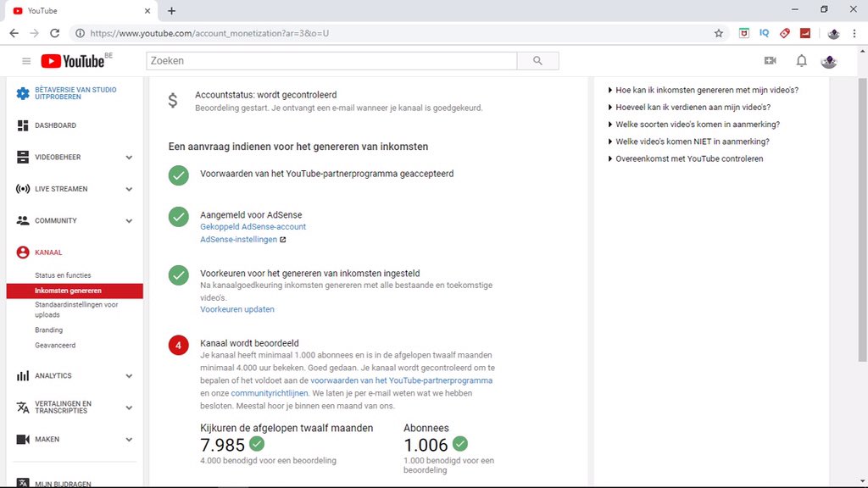Click the Community people icon
Image resolution: width=868 pixels, height=488 pixels.
tap(23, 221)
